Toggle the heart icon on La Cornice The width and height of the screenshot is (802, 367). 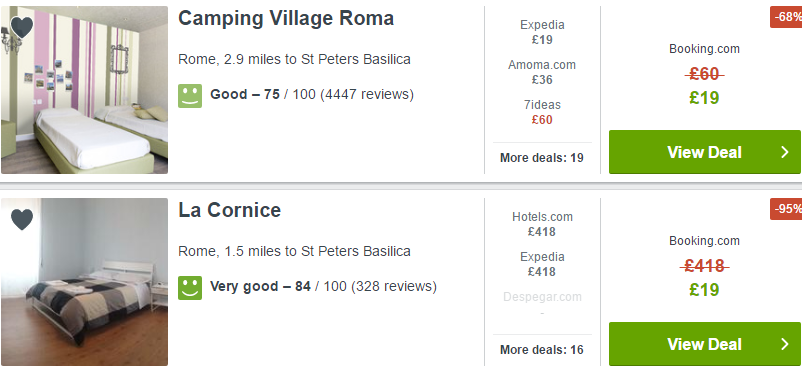point(21,220)
